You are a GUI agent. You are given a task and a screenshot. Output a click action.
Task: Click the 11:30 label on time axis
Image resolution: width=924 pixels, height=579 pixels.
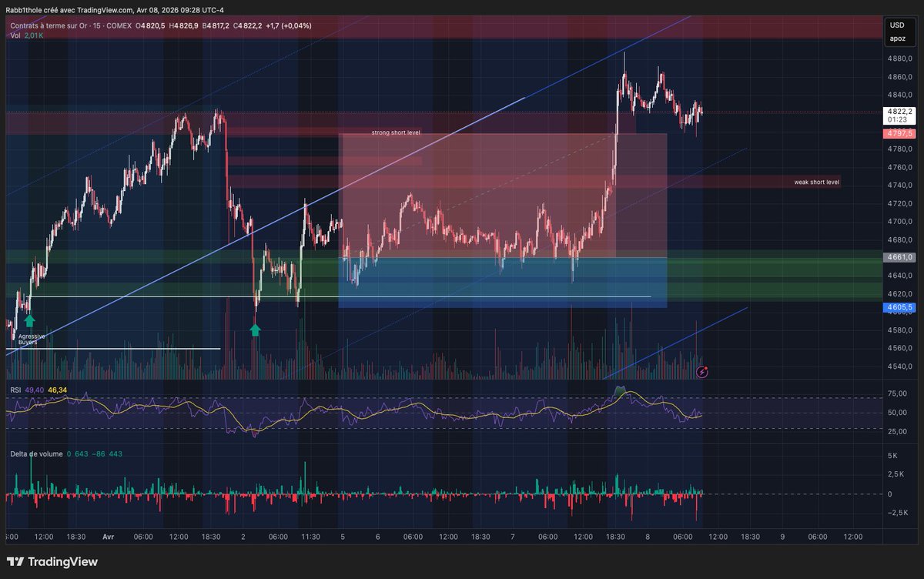click(x=310, y=537)
